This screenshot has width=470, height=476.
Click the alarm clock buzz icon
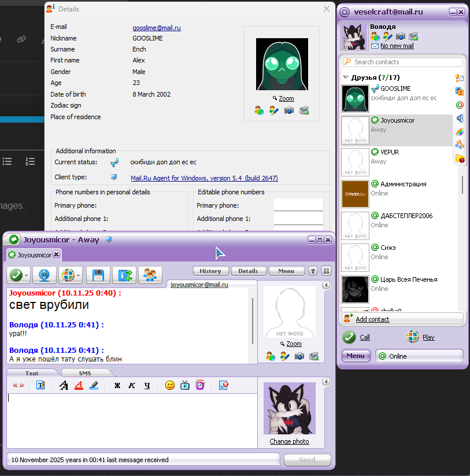pyautogui.click(x=200, y=385)
